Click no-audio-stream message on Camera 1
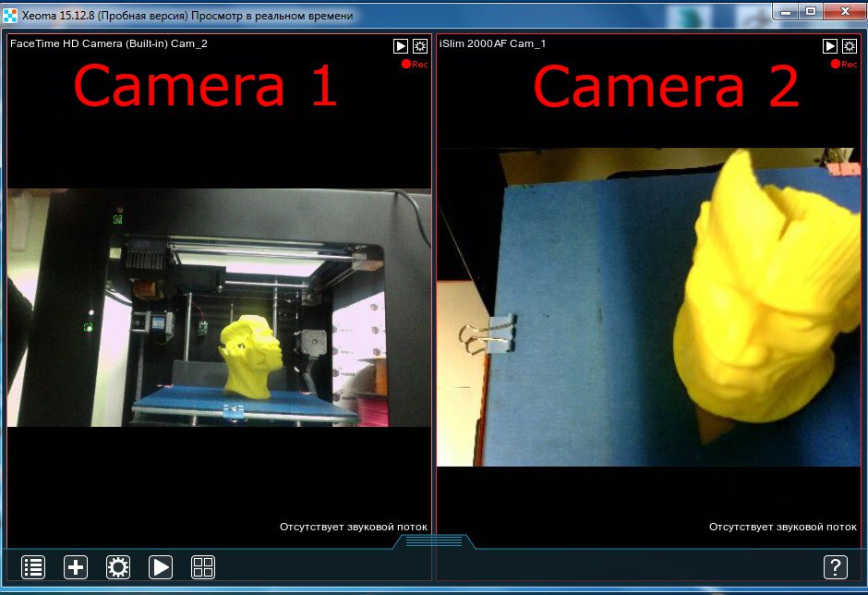868x595 pixels. point(354,527)
